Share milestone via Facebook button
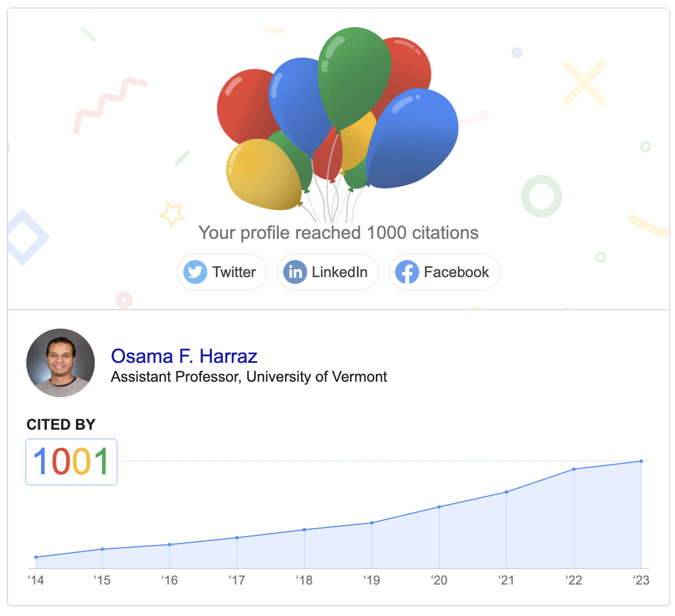675x616 pixels. coord(444,272)
